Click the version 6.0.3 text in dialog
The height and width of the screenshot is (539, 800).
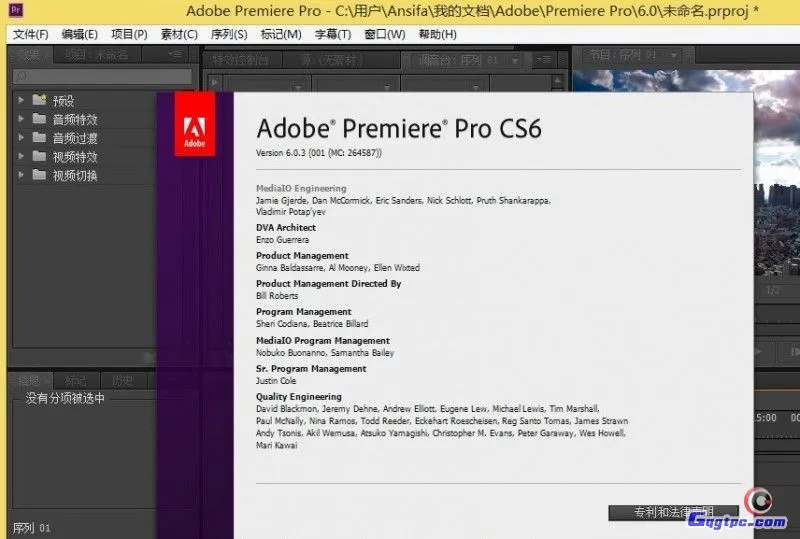click(x=318, y=153)
